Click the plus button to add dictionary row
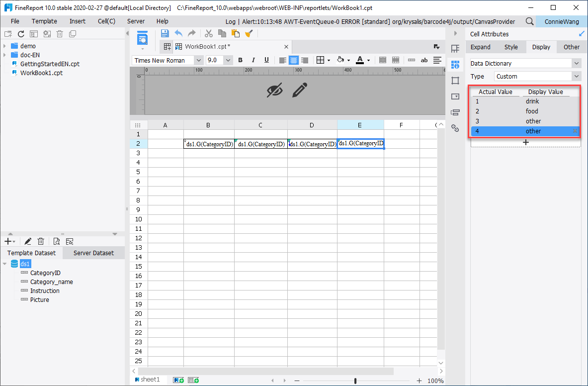 point(525,142)
